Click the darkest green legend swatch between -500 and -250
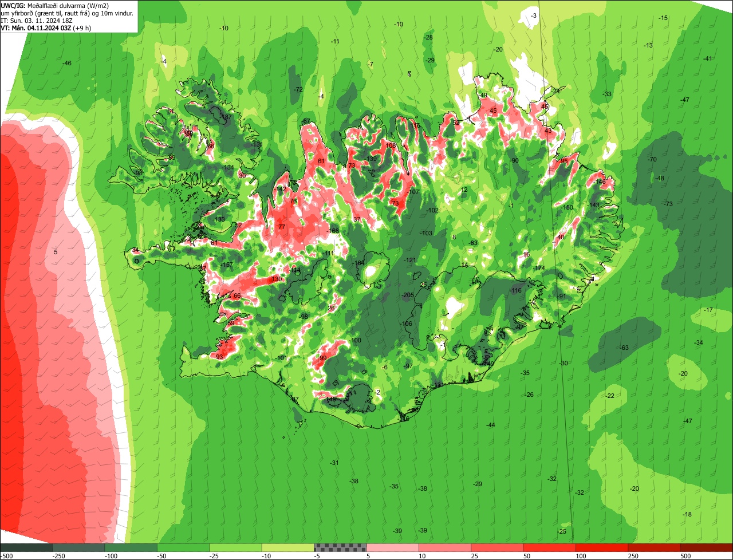The height and width of the screenshot is (560, 733). [26, 547]
